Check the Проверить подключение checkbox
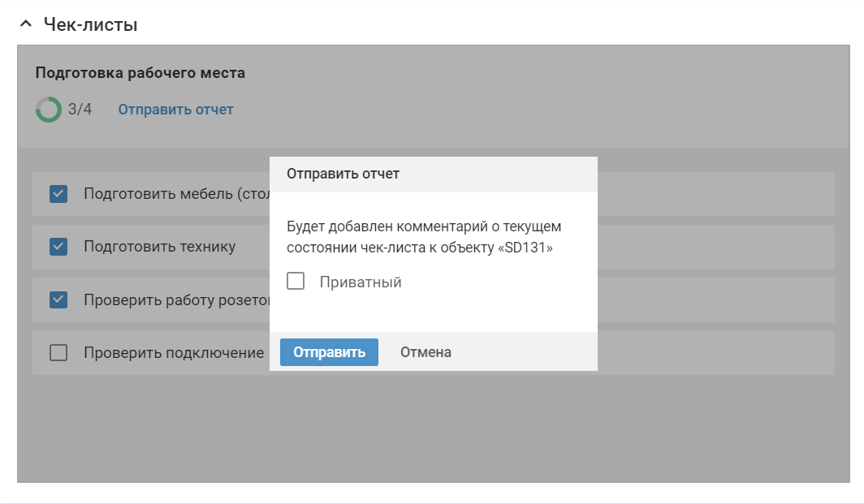 (x=58, y=353)
